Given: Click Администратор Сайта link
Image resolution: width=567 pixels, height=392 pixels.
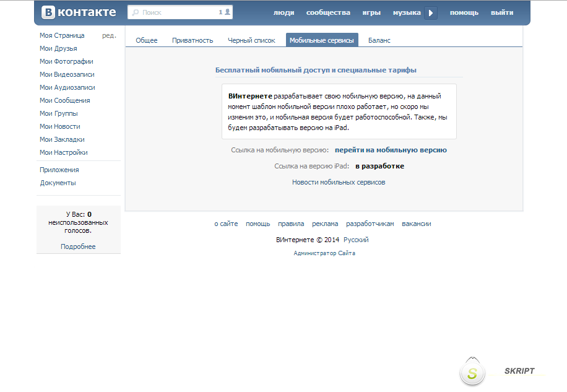Looking at the screenshot, I should [324, 253].
